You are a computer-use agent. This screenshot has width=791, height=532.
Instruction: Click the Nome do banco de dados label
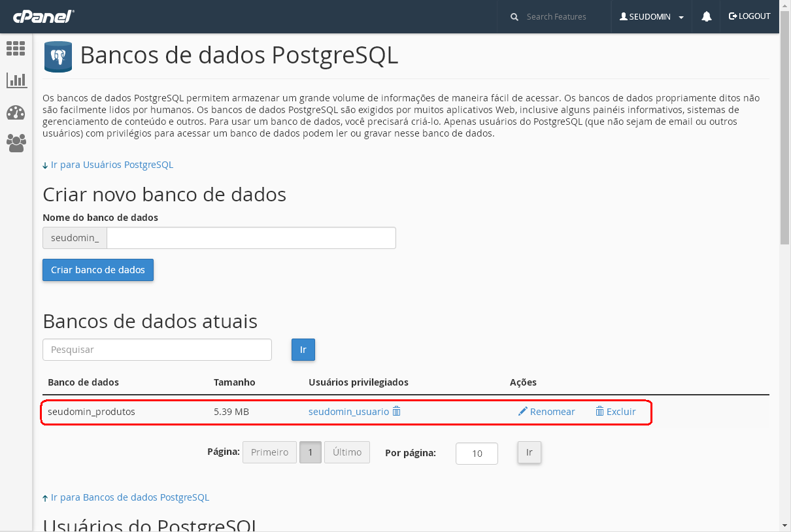click(x=100, y=218)
